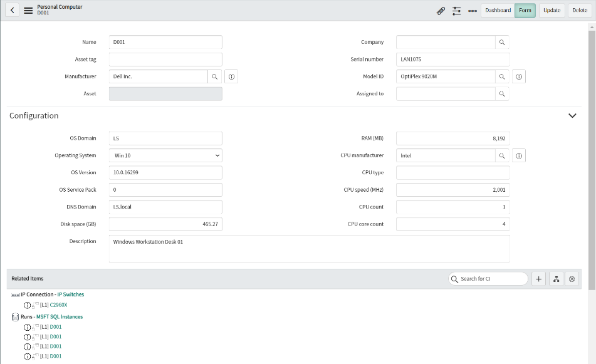Screen dimensions: 596x364
Task: Add a CI relationship with plus icon
Action: pyautogui.click(x=538, y=279)
